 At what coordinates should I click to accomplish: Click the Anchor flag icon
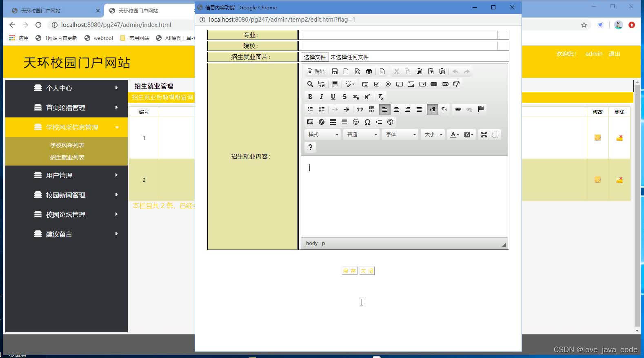pyautogui.click(x=481, y=109)
